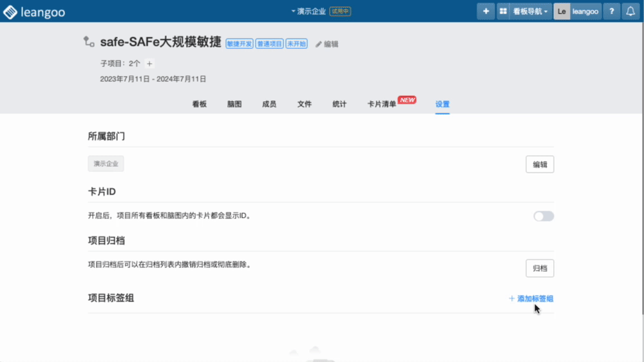The image size is (644, 362).
Task: Open the help question mark icon
Action: coord(611,12)
